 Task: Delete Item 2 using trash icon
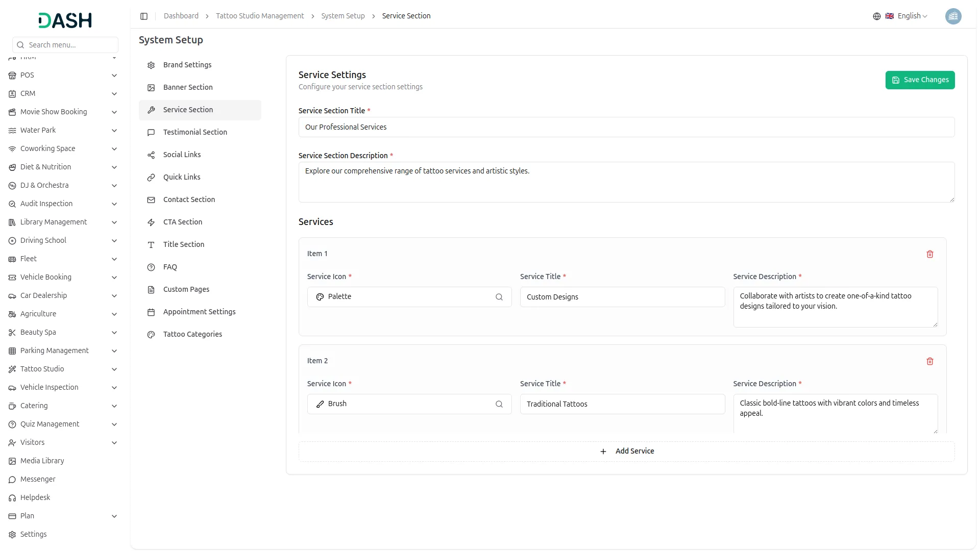click(x=929, y=361)
